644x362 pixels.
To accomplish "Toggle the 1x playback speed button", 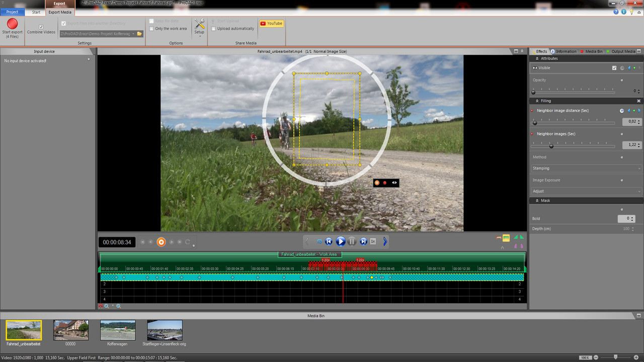I will click(x=373, y=241).
